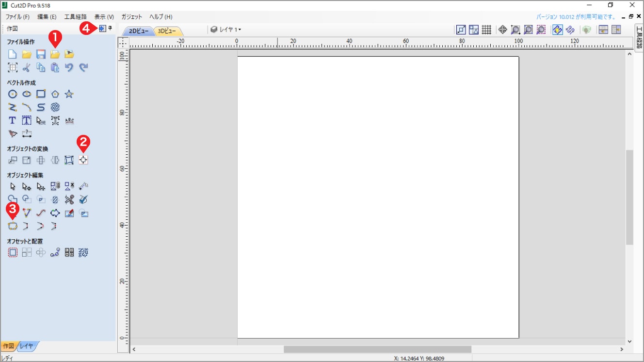Select the Draw Polygon tool
This screenshot has width=644, height=362.
(55, 94)
